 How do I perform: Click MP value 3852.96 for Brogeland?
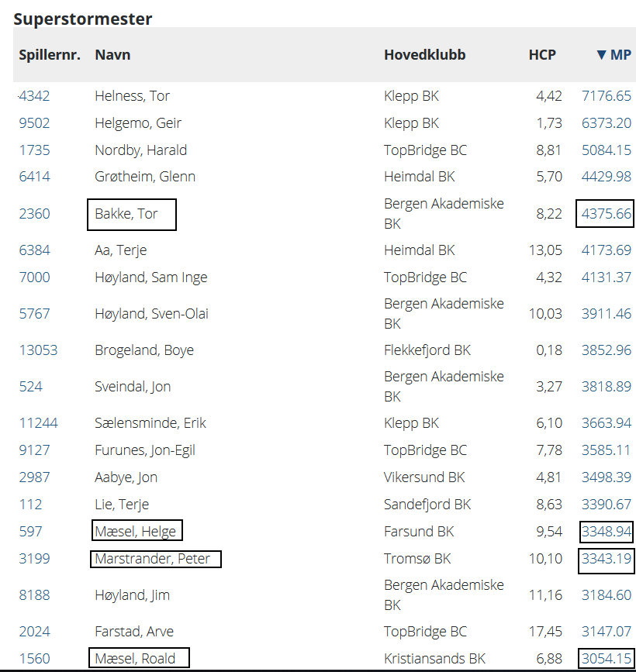(607, 350)
